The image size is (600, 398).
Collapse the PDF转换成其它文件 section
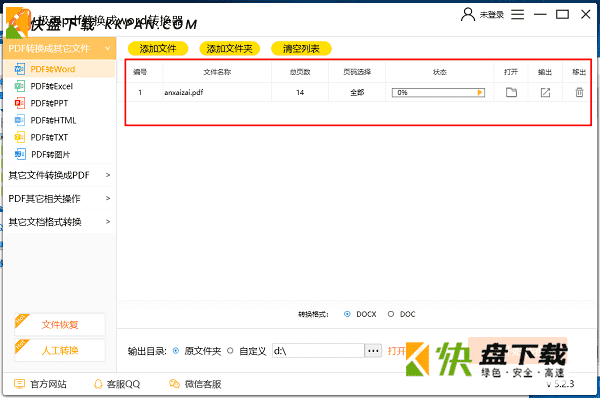tap(59, 49)
